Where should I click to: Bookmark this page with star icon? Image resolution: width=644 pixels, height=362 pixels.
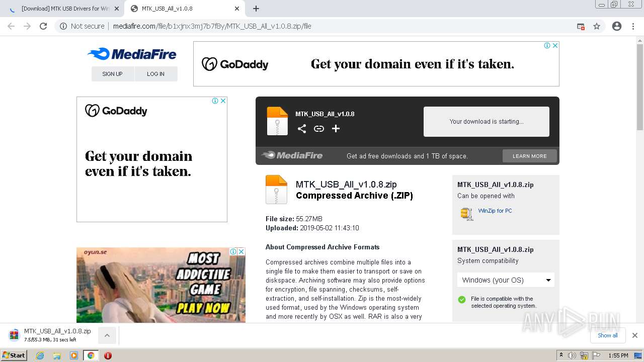[597, 26]
